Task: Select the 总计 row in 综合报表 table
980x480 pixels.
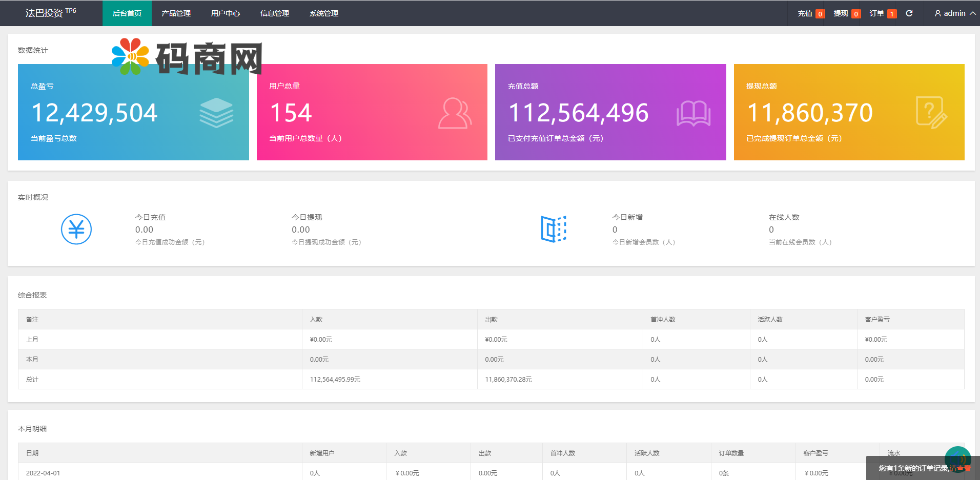Action: click(x=491, y=379)
